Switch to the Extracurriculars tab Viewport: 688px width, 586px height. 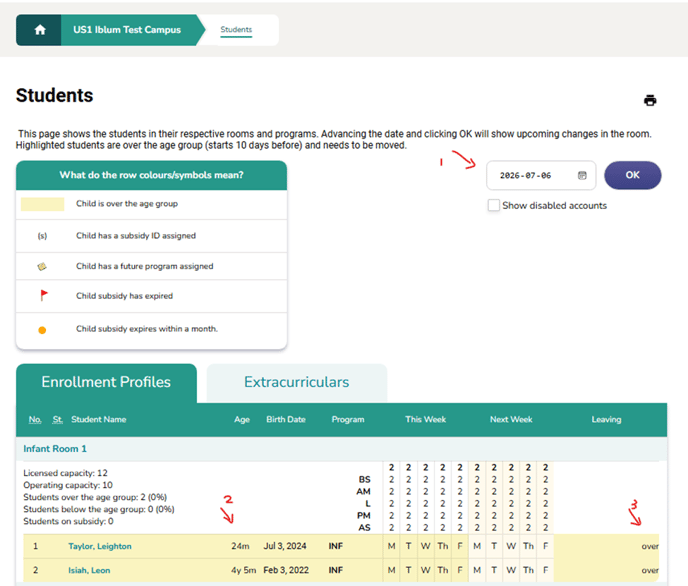296,382
